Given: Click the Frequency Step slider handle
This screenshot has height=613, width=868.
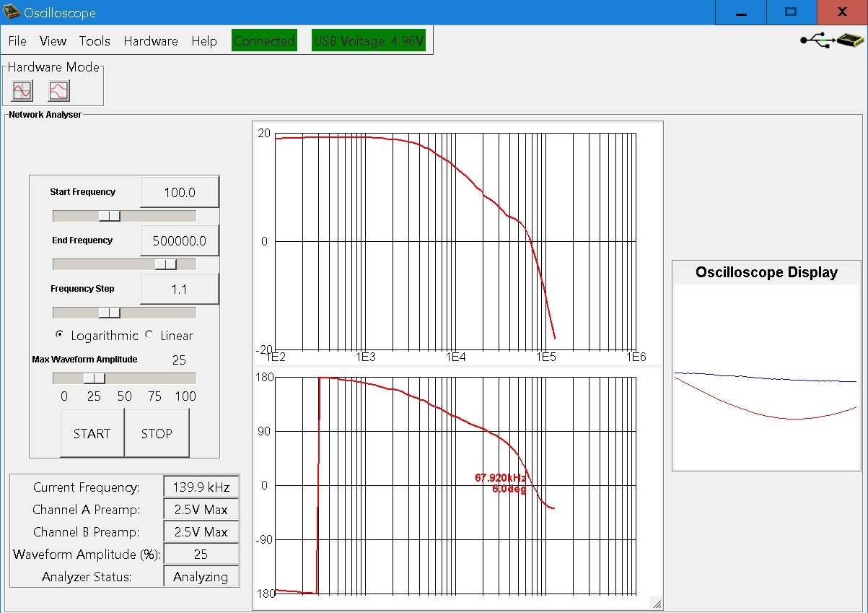Looking at the screenshot, I should coord(110,313).
